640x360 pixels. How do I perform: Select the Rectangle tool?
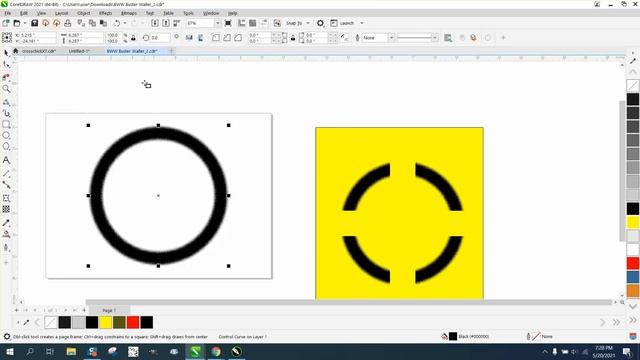pyautogui.click(x=6, y=124)
